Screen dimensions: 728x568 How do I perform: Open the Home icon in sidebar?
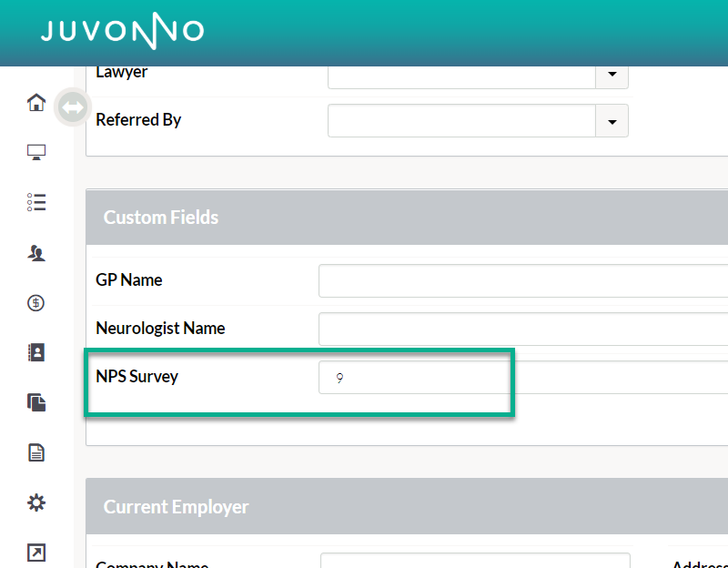(x=36, y=103)
